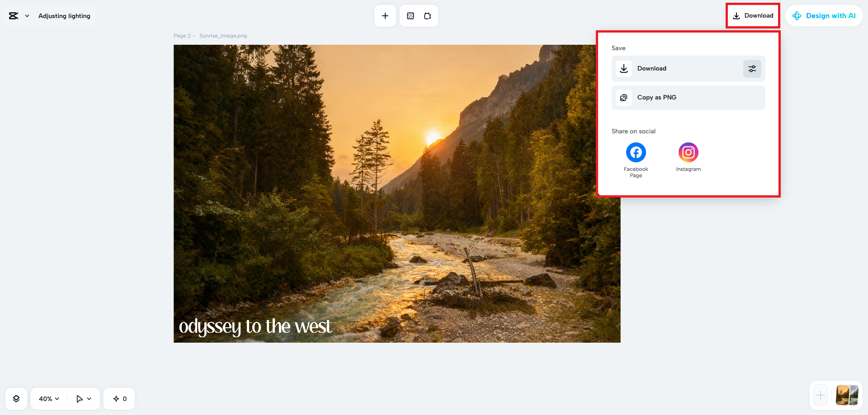Open the background hatch icon tool
The width and height of the screenshot is (868, 415).
tap(410, 16)
